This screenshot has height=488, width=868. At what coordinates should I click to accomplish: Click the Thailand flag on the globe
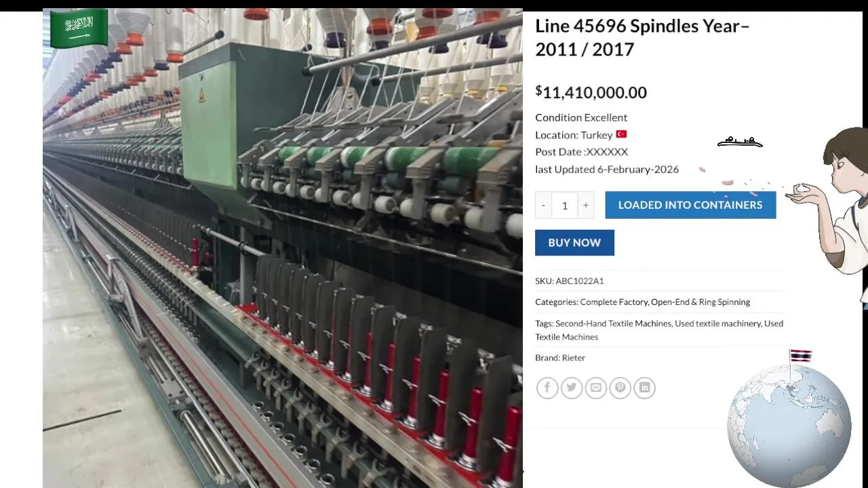tap(800, 356)
